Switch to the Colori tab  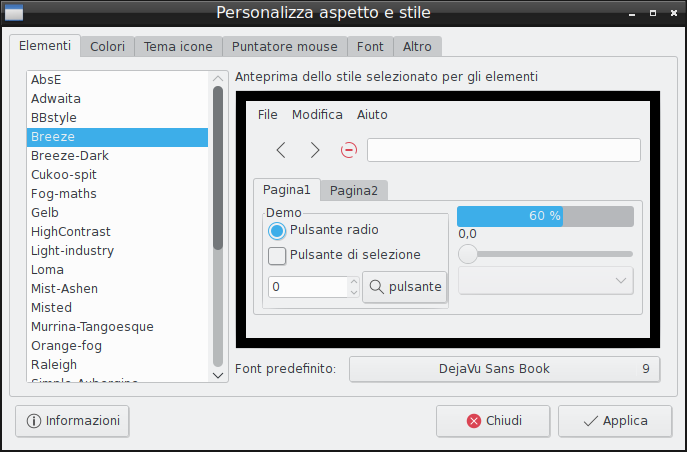(x=107, y=47)
